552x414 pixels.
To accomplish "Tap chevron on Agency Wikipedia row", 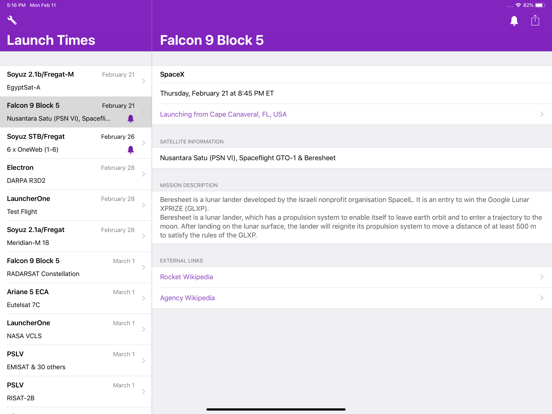I will tap(541, 298).
